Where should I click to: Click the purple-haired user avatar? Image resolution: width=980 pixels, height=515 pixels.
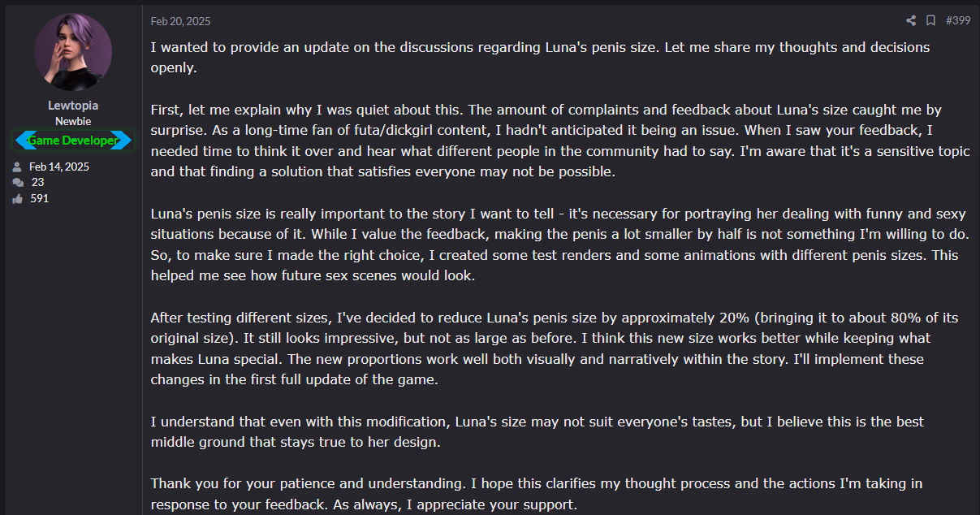(x=73, y=51)
